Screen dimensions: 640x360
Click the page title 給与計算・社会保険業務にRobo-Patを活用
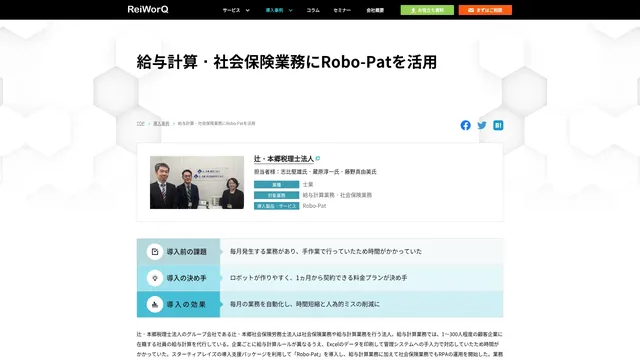[287, 62]
